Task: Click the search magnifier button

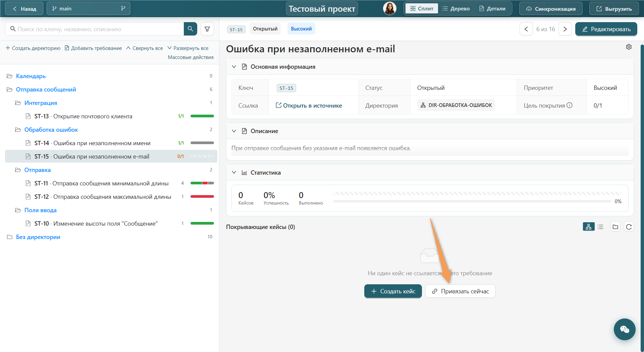Action: click(190, 29)
